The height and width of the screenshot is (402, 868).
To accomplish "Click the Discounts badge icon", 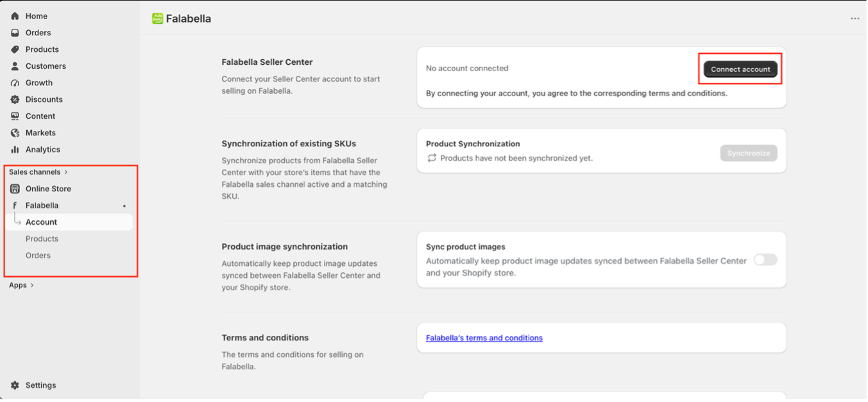I will tap(15, 100).
